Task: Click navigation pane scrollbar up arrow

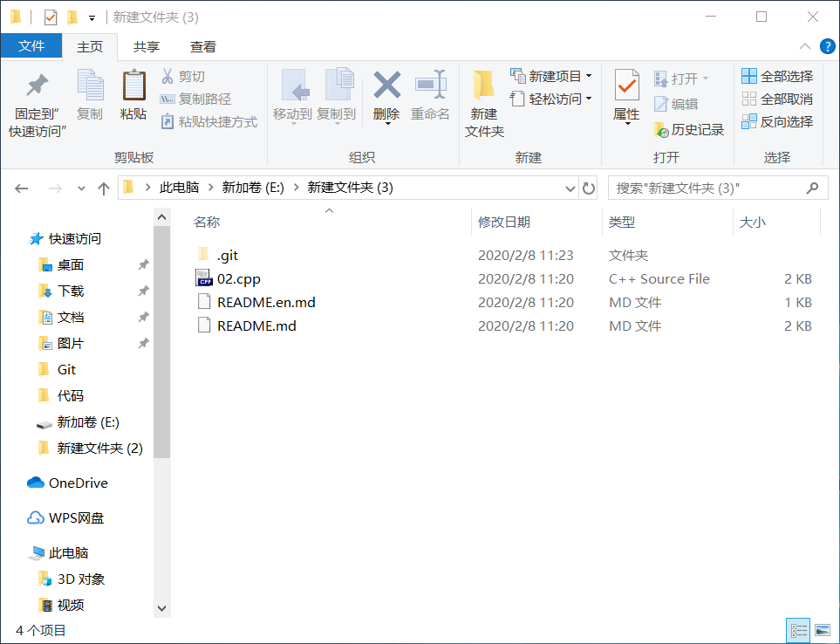Action: pyautogui.click(x=161, y=217)
